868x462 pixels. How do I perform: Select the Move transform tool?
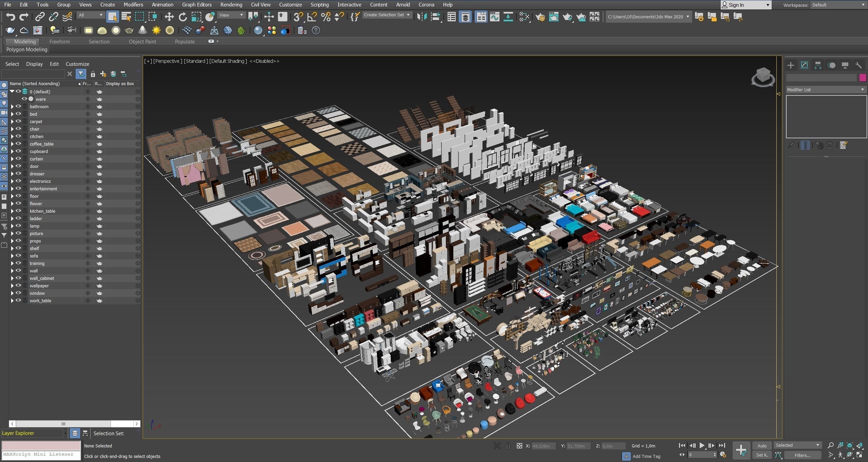169,17
